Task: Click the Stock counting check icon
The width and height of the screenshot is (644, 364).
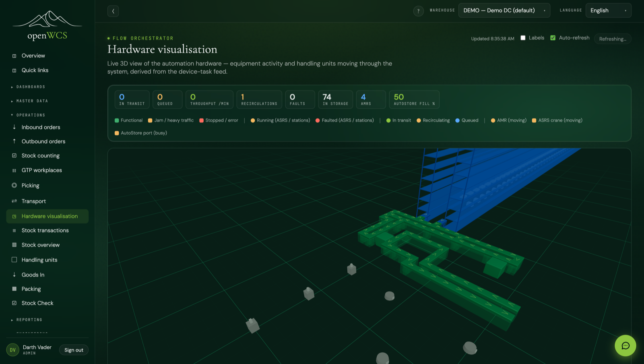Action: (14, 156)
